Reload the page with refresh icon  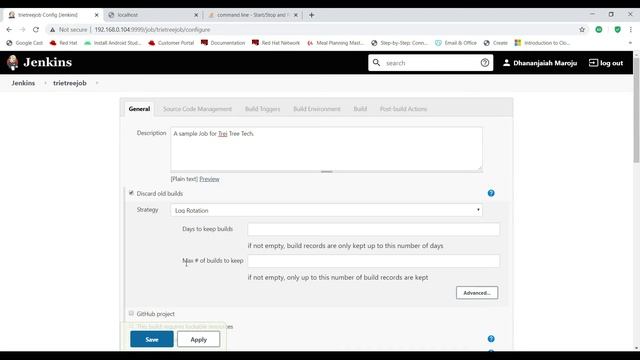coord(36,29)
